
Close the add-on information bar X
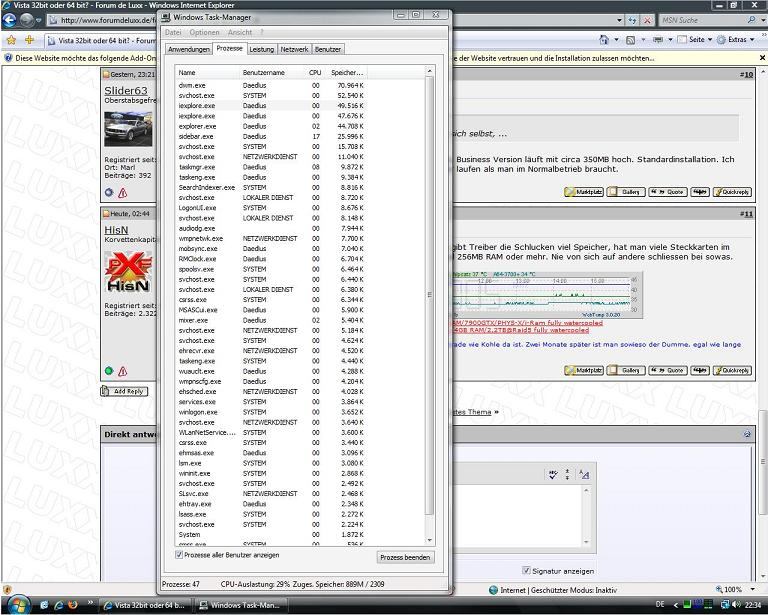pos(762,58)
